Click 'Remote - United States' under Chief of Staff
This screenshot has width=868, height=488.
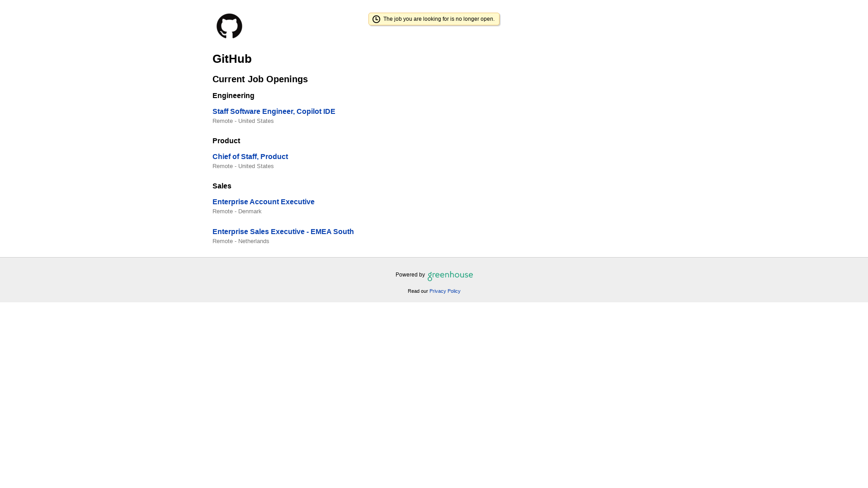coord(243,166)
